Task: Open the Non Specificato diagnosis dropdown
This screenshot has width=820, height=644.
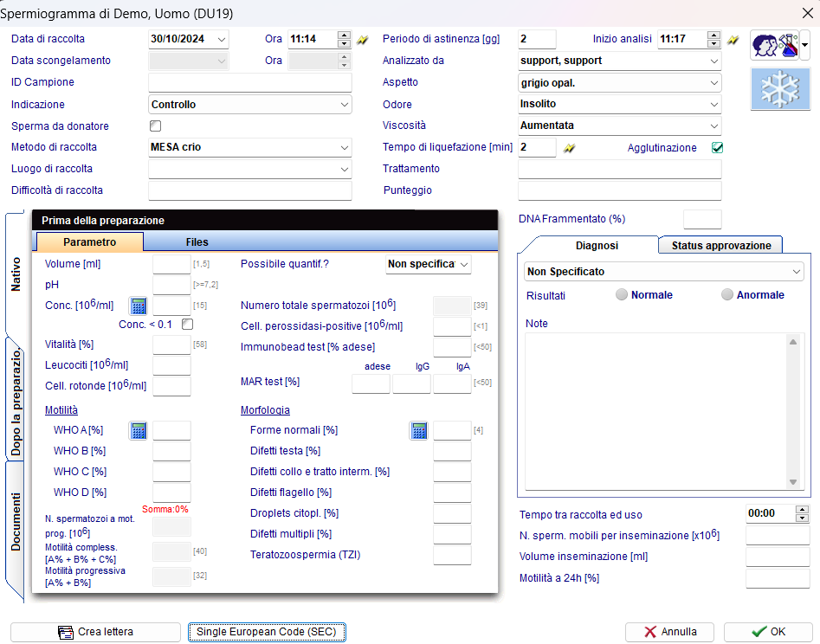Action: (664, 272)
